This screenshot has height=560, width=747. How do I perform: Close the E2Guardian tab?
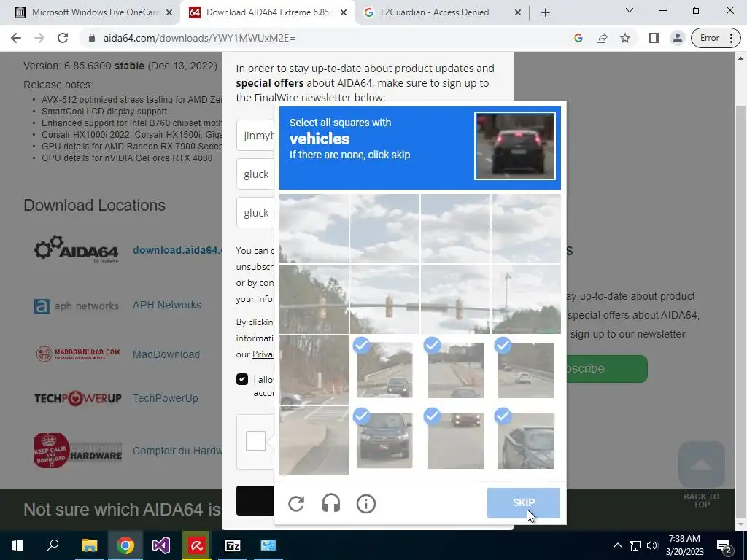518,12
